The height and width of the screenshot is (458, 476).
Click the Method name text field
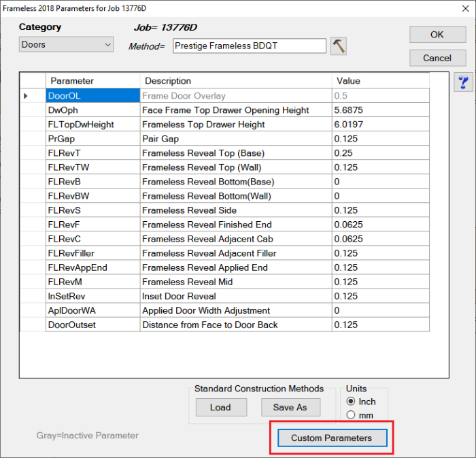[x=249, y=46]
